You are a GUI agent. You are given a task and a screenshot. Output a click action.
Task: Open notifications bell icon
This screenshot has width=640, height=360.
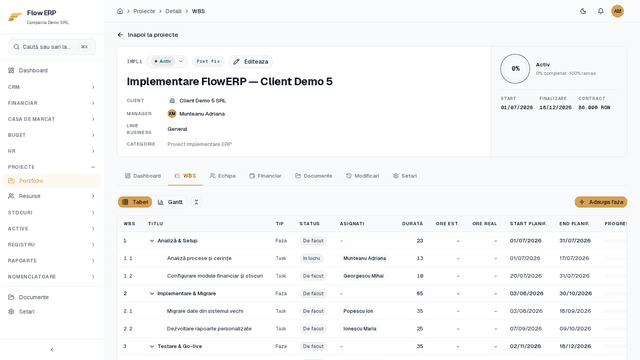click(600, 11)
